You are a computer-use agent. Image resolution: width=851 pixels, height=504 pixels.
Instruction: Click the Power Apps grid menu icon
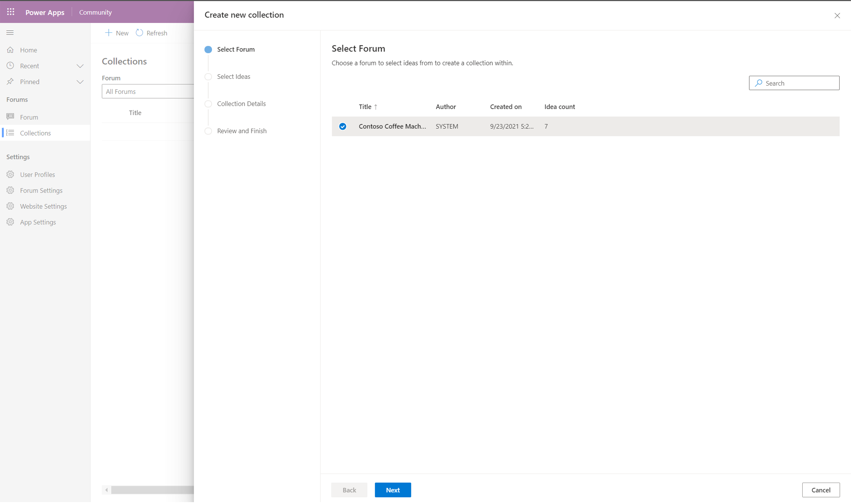(10, 12)
